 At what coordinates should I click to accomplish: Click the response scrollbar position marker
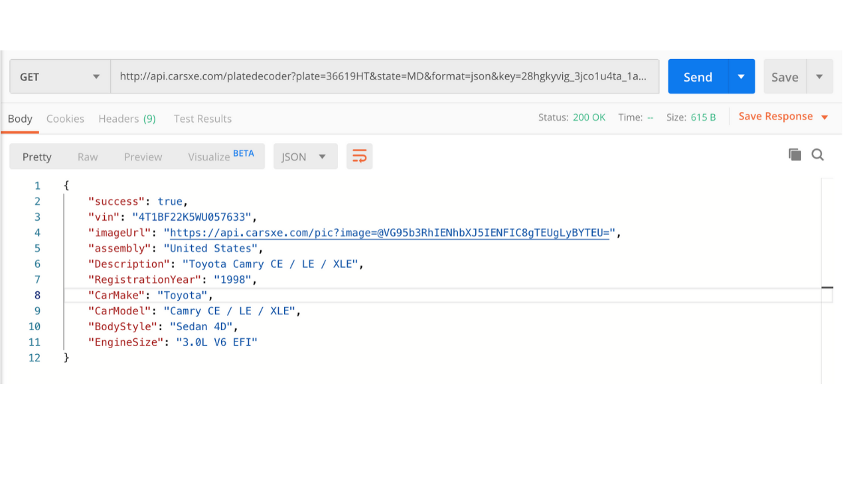point(827,288)
